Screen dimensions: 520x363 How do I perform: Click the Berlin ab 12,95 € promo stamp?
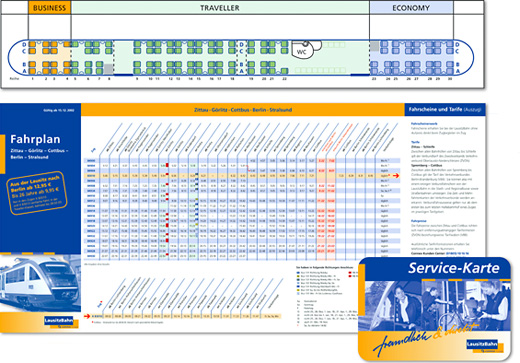[36, 193]
